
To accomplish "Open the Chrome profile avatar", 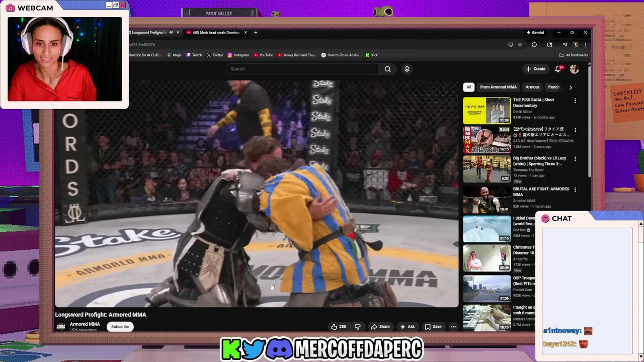I will tap(576, 45).
